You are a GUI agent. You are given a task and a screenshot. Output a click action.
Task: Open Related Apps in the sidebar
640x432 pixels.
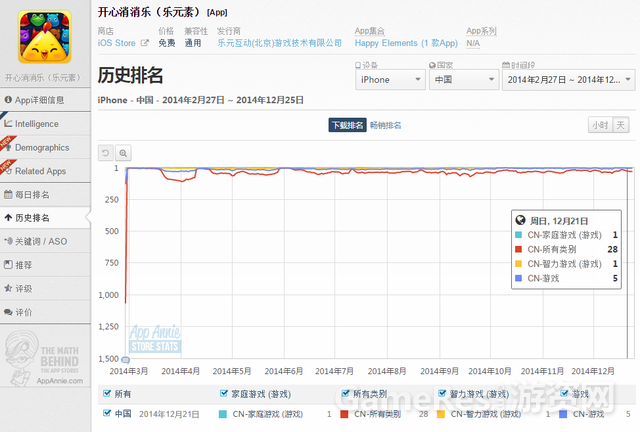pos(45,171)
